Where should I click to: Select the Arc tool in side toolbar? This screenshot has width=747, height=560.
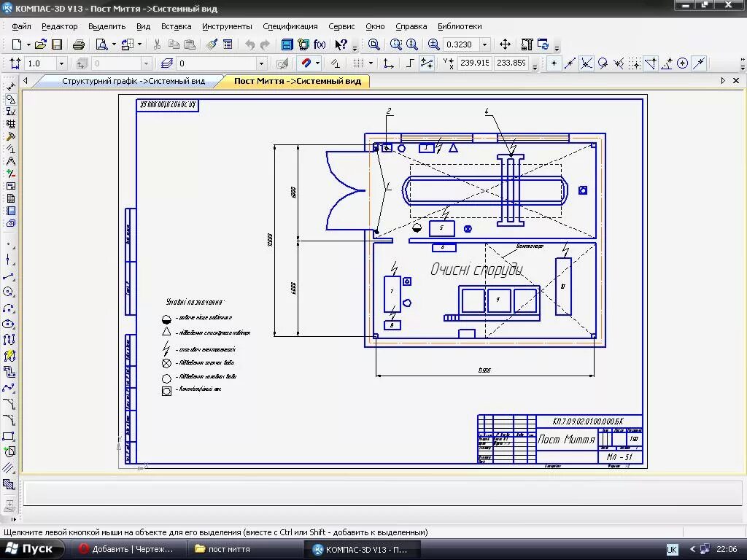pyautogui.click(x=9, y=308)
